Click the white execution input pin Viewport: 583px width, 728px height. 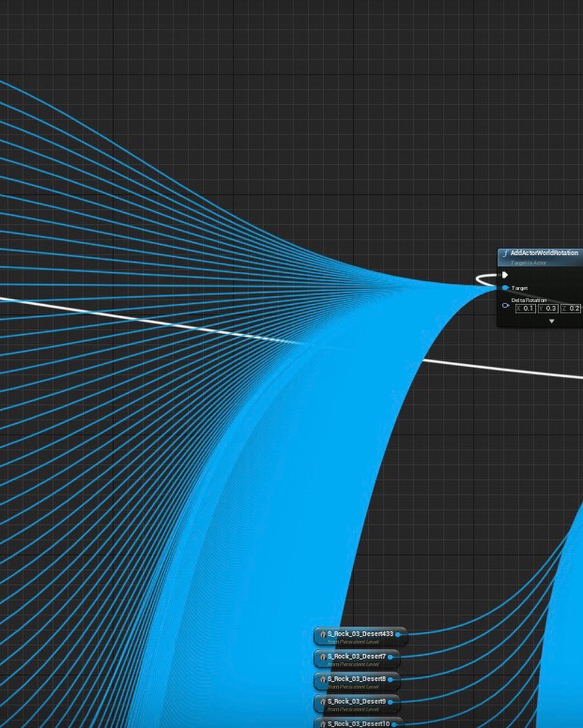pyautogui.click(x=505, y=275)
